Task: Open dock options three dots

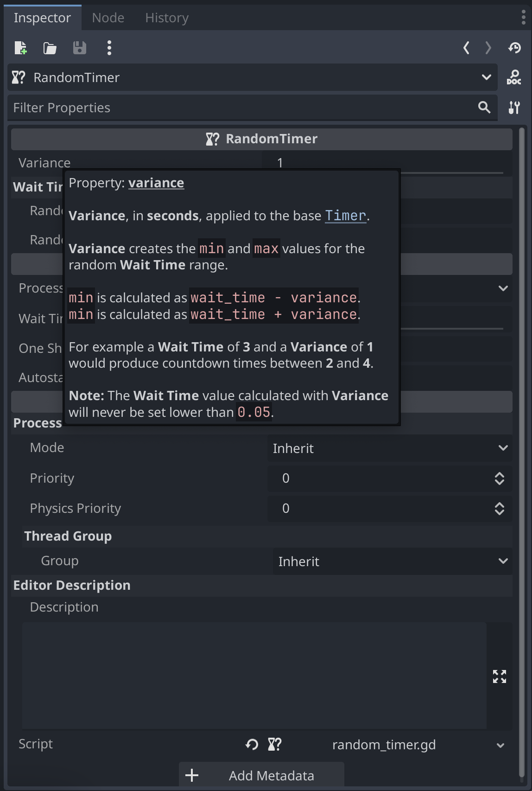Action: [524, 17]
